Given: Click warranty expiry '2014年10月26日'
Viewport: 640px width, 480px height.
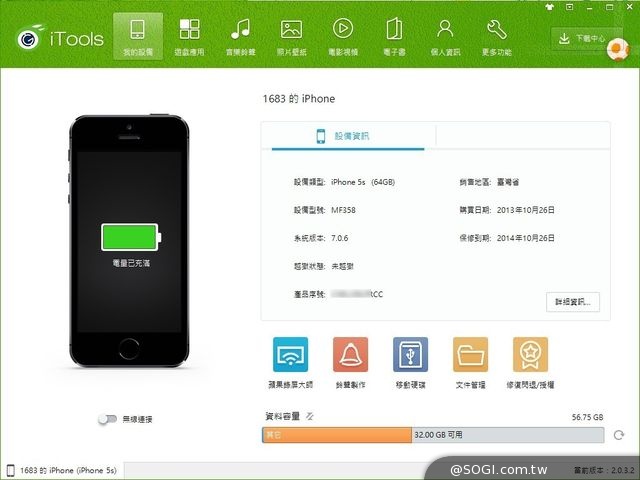Looking at the screenshot, I should tap(526, 238).
